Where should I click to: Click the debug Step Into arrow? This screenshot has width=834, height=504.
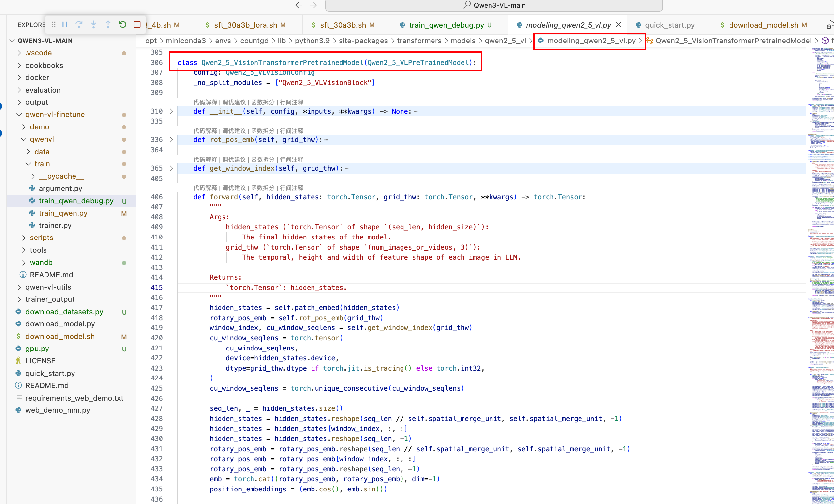point(93,25)
